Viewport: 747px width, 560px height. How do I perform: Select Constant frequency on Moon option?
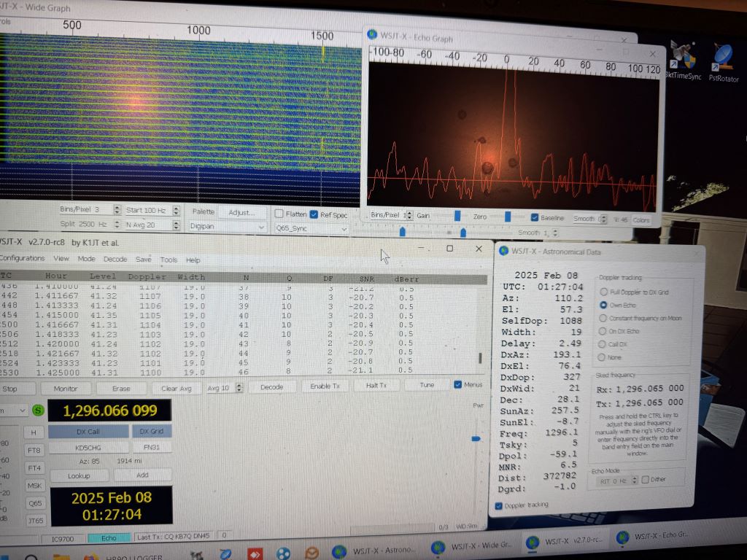click(x=603, y=318)
